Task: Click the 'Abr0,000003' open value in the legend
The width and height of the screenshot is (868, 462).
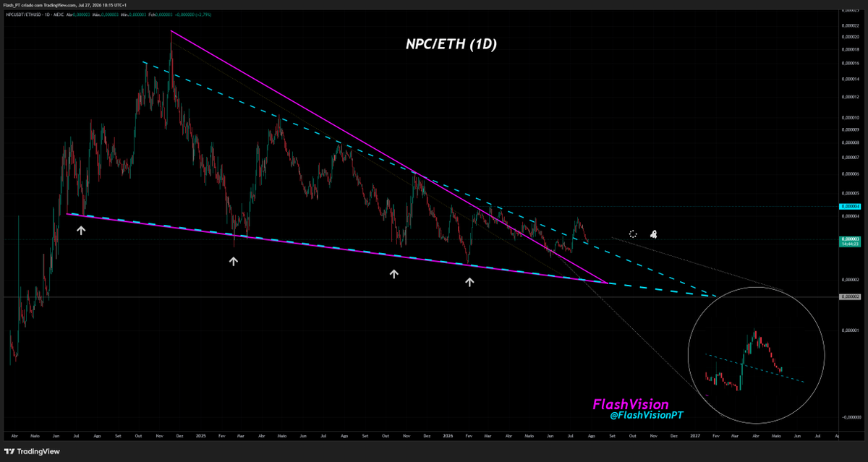Action: tap(78, 14)
